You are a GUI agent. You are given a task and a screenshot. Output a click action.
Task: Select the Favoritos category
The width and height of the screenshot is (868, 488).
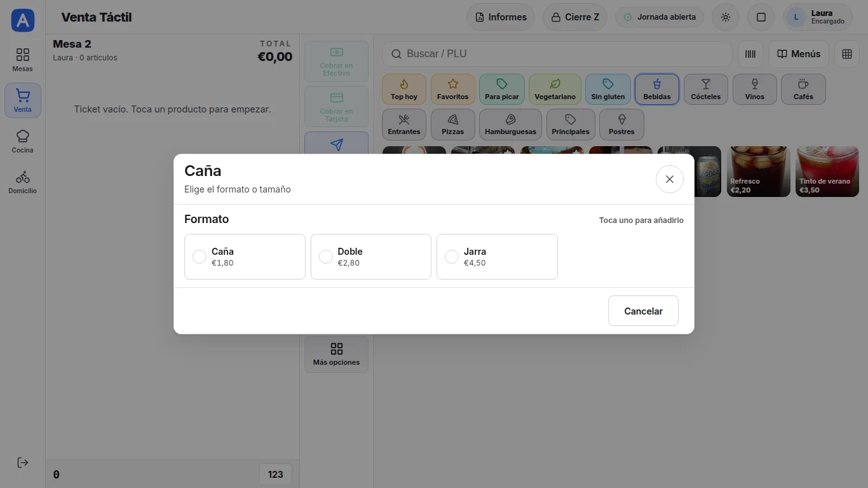[453, 89]
